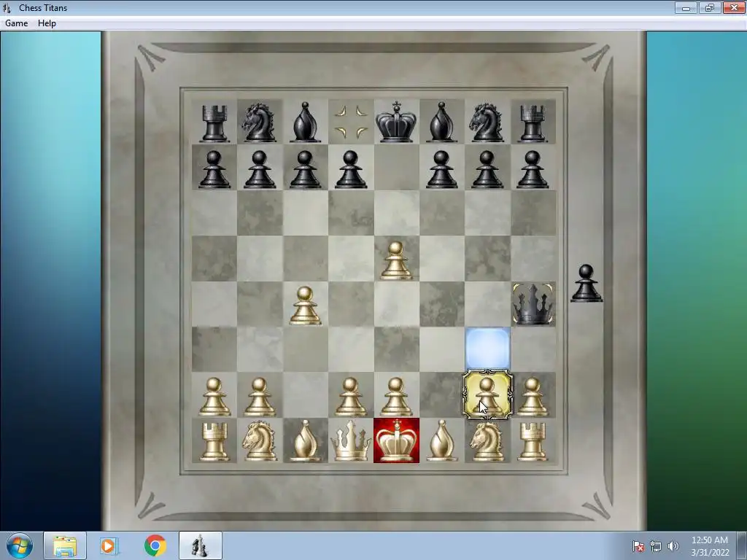Select the white pawn on e5
The image size is (747, 560).
pos(396,260)
